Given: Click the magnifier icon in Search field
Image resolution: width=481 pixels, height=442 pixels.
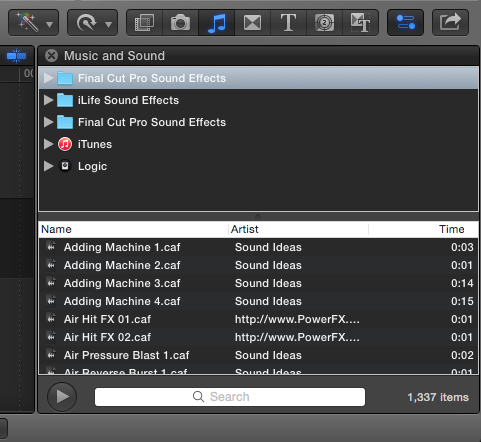Looking at the screenshot, I should [198, 397].
